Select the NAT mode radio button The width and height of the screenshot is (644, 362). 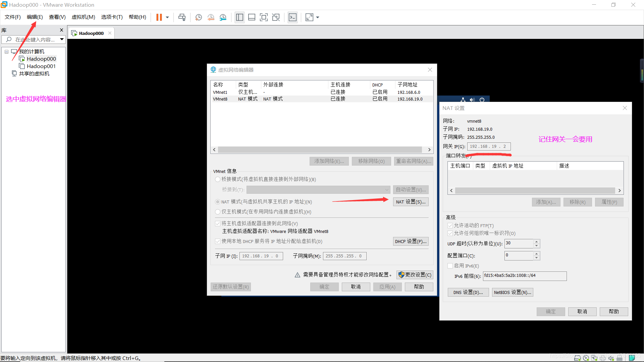coord(218,202)
